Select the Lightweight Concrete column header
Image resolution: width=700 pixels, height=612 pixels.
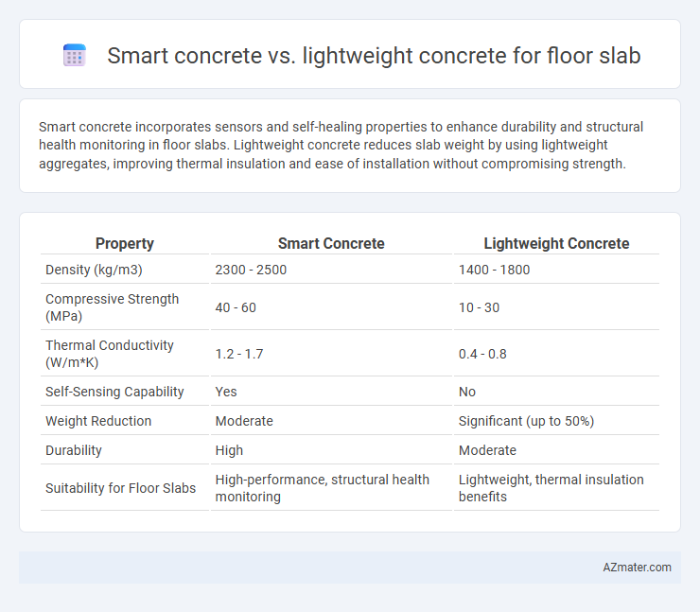(x=556, y=243)
